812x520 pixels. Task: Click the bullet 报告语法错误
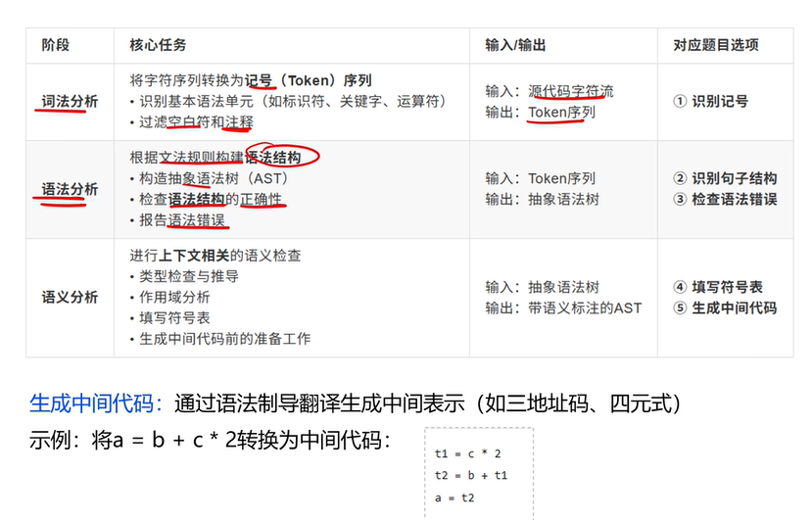tap(177, 219)
